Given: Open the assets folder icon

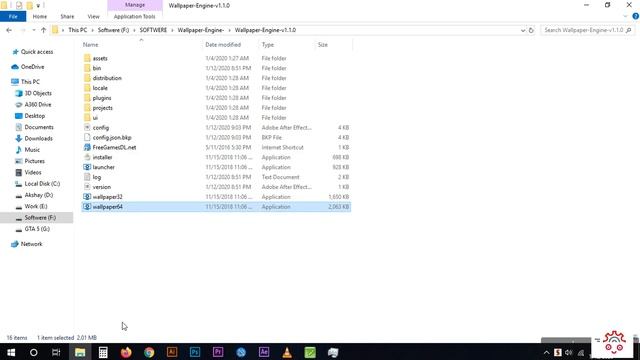Looking at the screenshot, I should coord(87,58).
